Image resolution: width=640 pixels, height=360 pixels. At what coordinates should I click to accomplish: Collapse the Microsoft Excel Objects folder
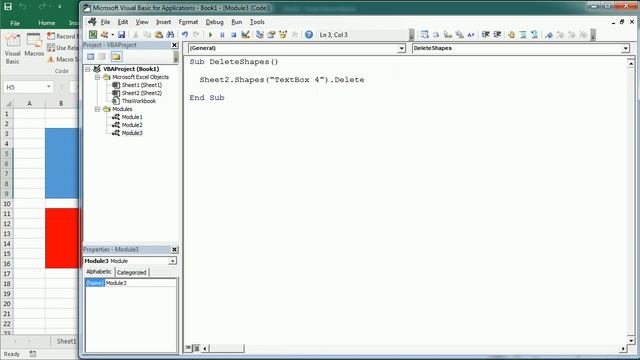97,77
